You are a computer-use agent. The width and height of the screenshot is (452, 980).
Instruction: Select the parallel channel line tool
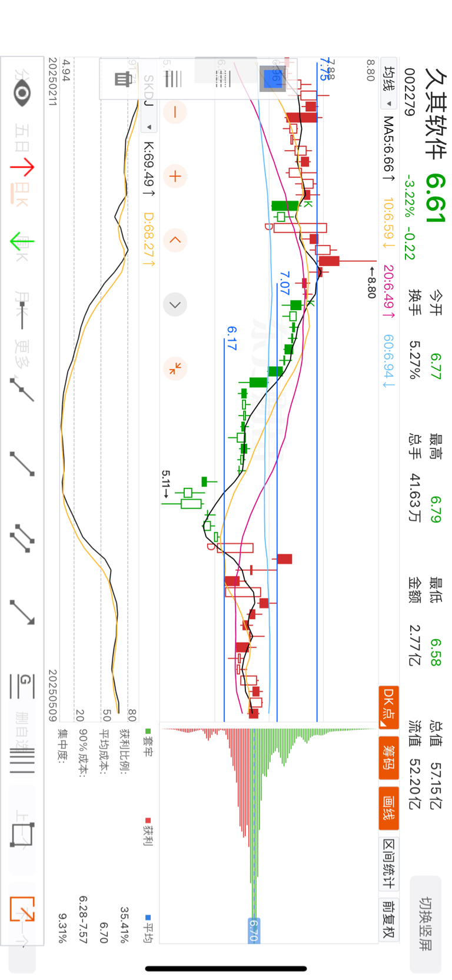(22, 538)
